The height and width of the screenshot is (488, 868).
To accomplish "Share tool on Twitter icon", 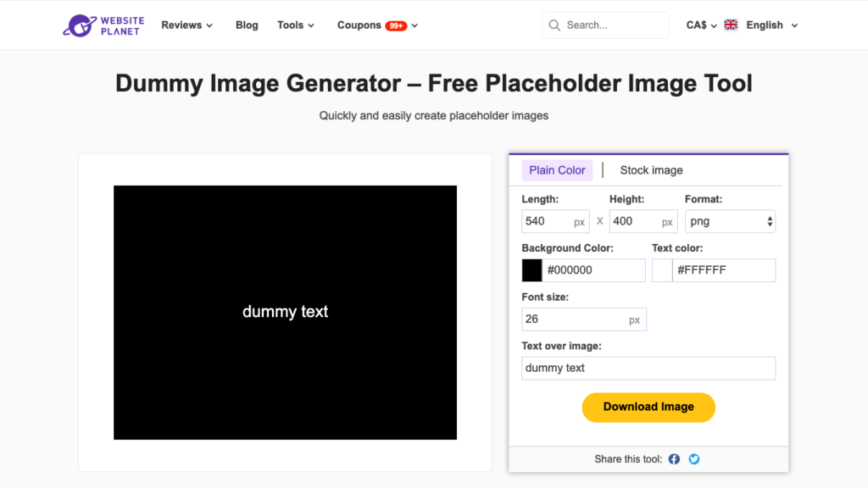I will 693,459.
